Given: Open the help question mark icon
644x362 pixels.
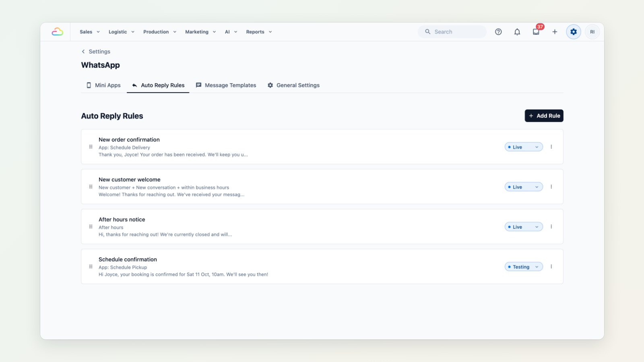Looking at the screenshot, I should (498, 32).
